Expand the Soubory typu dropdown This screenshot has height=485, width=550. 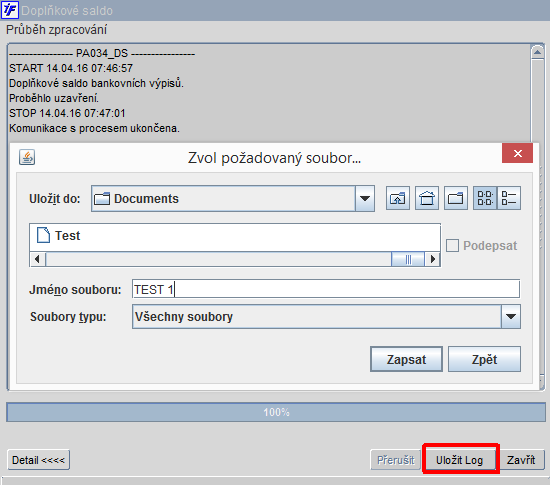[x=511, y=317]
